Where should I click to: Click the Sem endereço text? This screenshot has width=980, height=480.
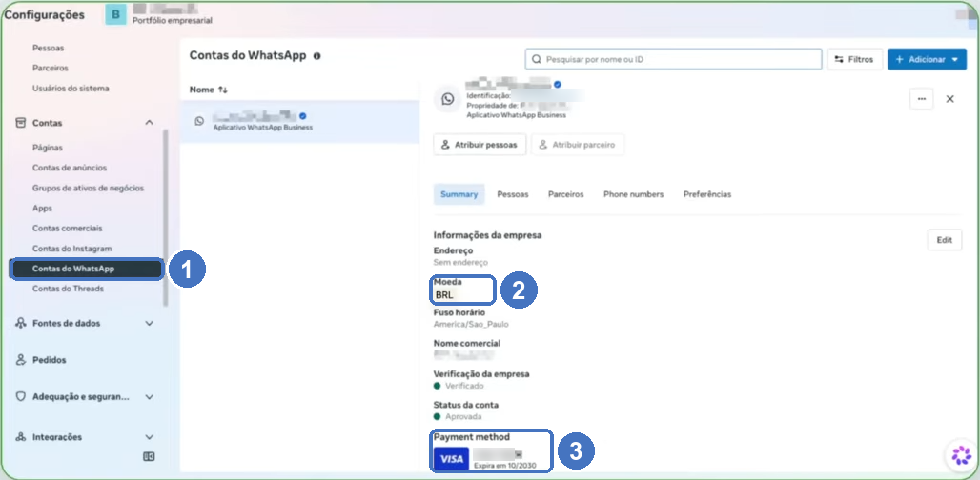coord(460,263)
